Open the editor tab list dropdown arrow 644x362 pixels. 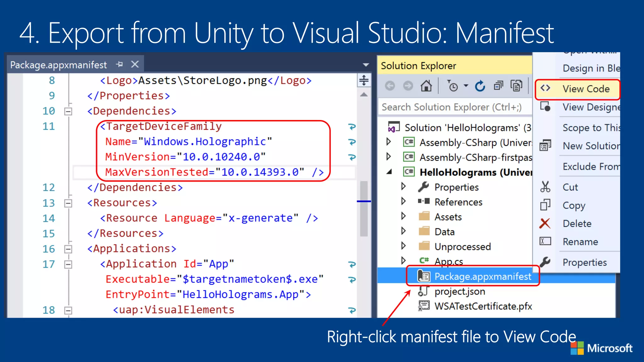click(x=366, y=65)
